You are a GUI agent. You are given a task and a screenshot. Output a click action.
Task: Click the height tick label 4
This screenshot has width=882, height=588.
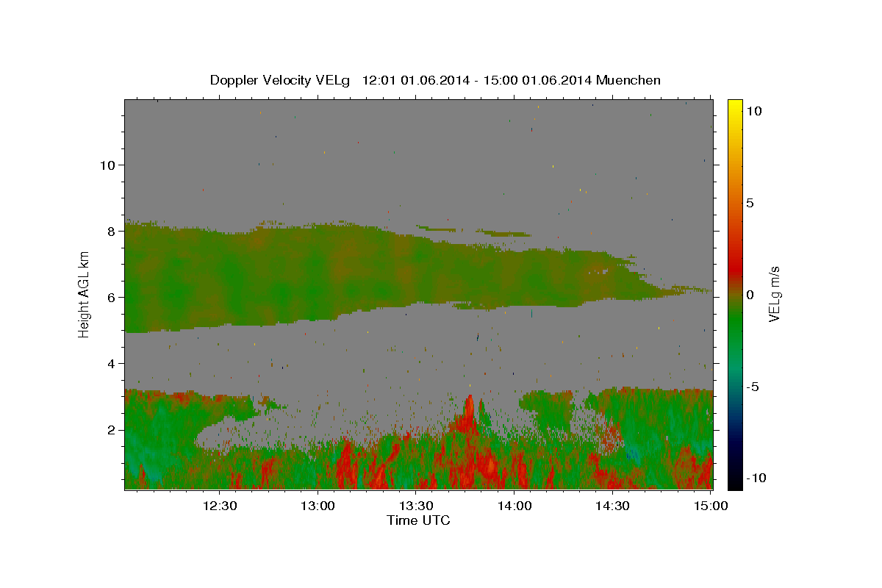coord(110,363)
